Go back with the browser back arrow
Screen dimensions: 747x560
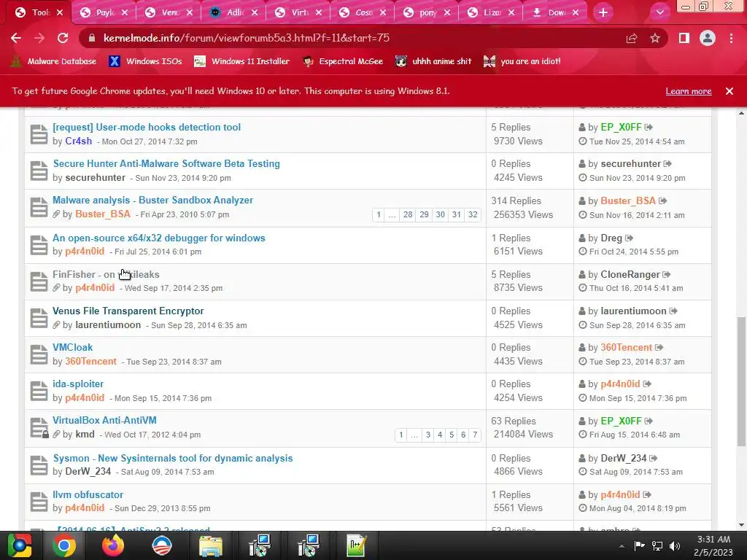[x=16, y=38]
